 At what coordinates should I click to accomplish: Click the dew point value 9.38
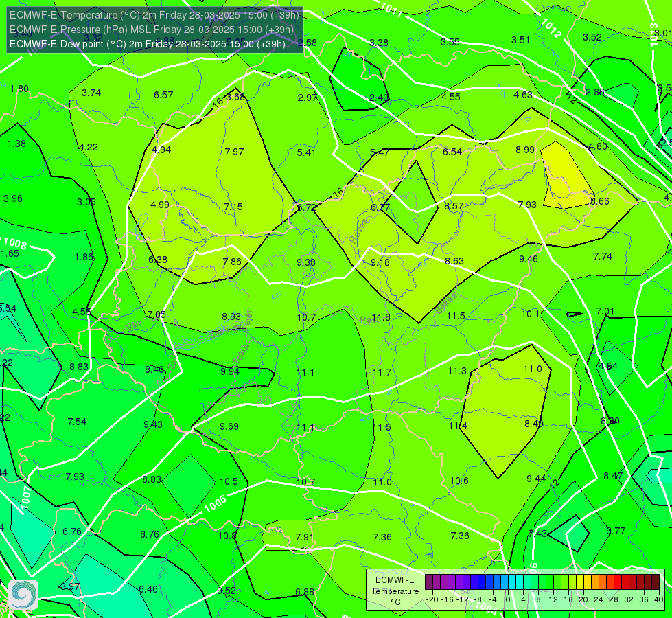[306, 262]
